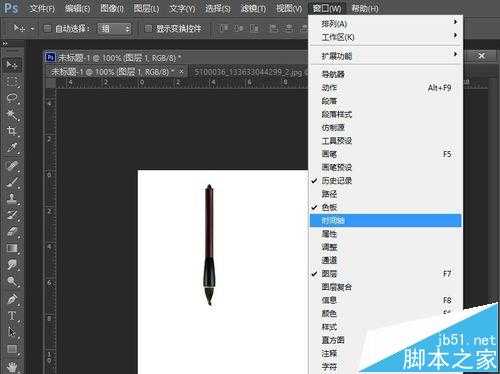500x374 pixels.
Task: Open the 视图(V) menu
Action: [289, 8]
